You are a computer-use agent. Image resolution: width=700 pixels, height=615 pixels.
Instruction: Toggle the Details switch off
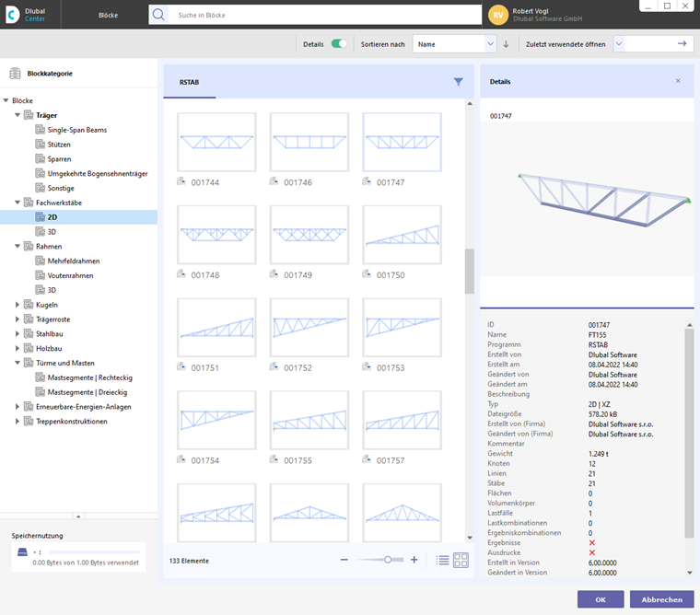point(339,44)
